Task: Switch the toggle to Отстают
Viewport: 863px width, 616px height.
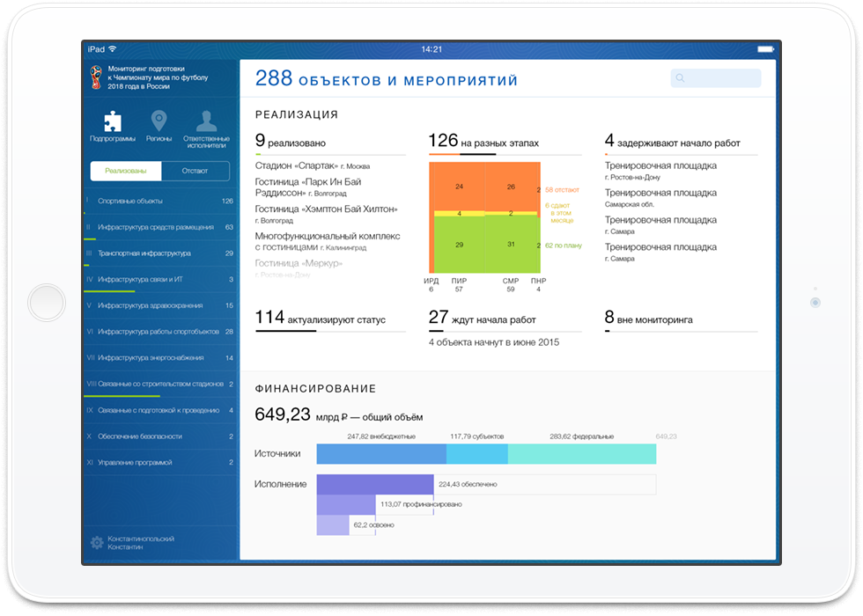Action: 195,171
